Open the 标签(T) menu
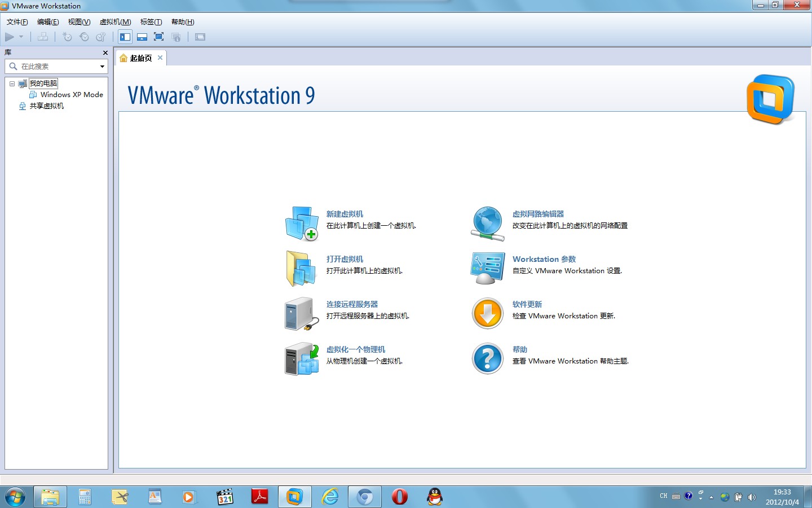 (151, 22)
